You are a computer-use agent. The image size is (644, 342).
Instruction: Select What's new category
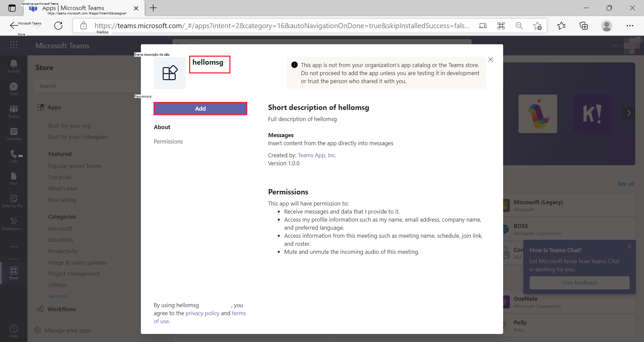coord(63,188)
